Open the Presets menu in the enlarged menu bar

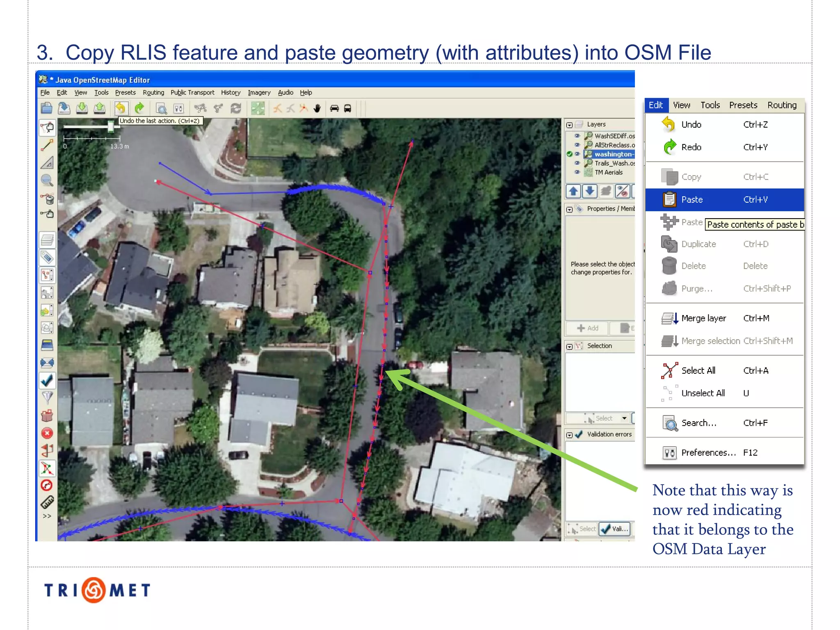(x=743, y=105)
